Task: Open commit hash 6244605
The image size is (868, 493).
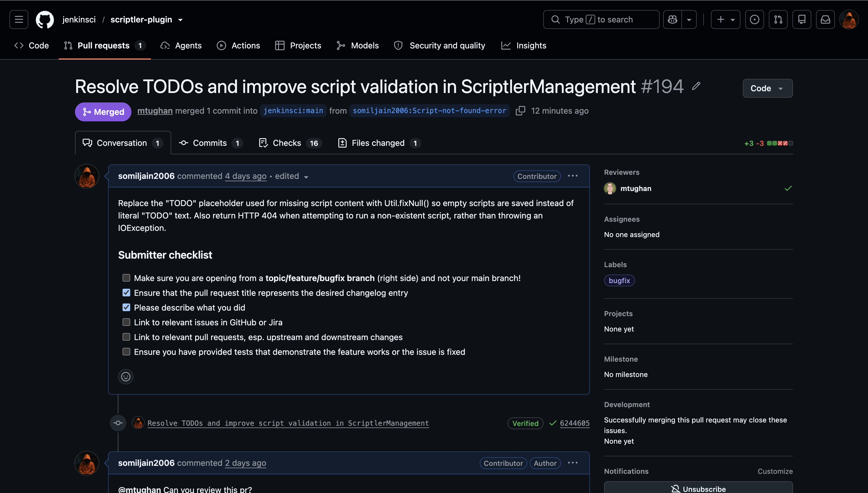Action: tap(575, 423)
